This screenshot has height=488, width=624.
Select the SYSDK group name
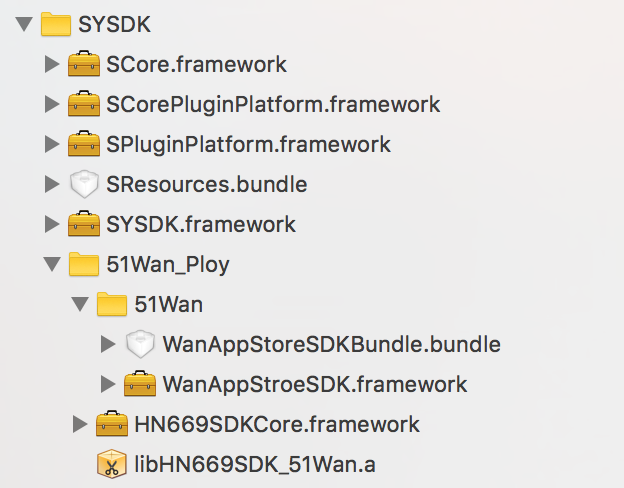pos(114,25)
